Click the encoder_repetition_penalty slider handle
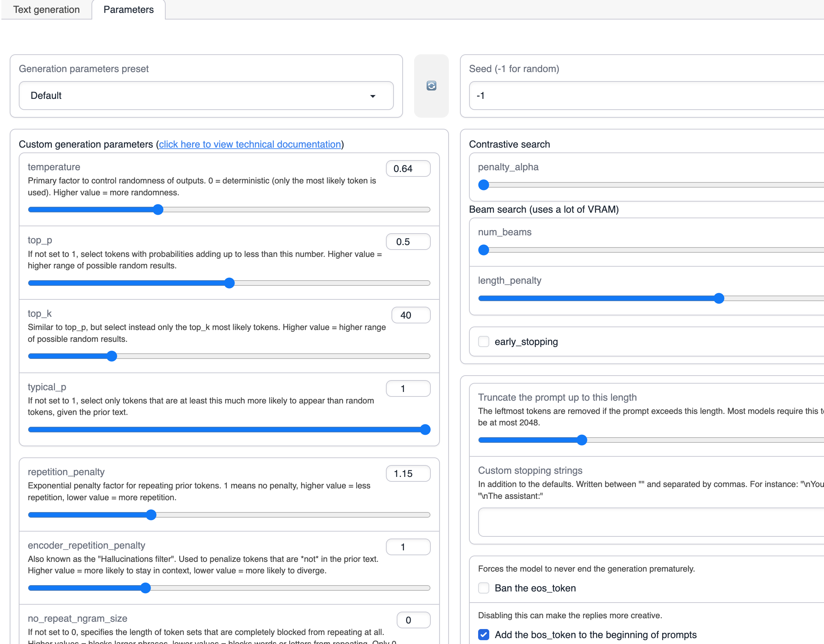This screenshot has width=824, height=644. point(145,588)
